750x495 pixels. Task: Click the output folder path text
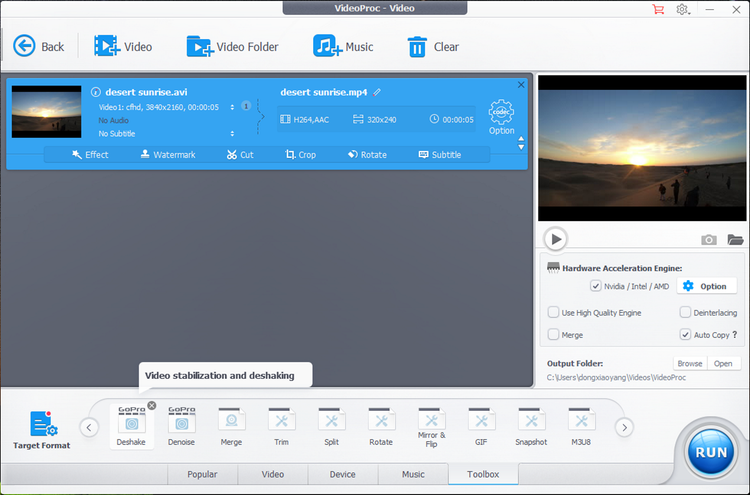[x=617, y=377]
